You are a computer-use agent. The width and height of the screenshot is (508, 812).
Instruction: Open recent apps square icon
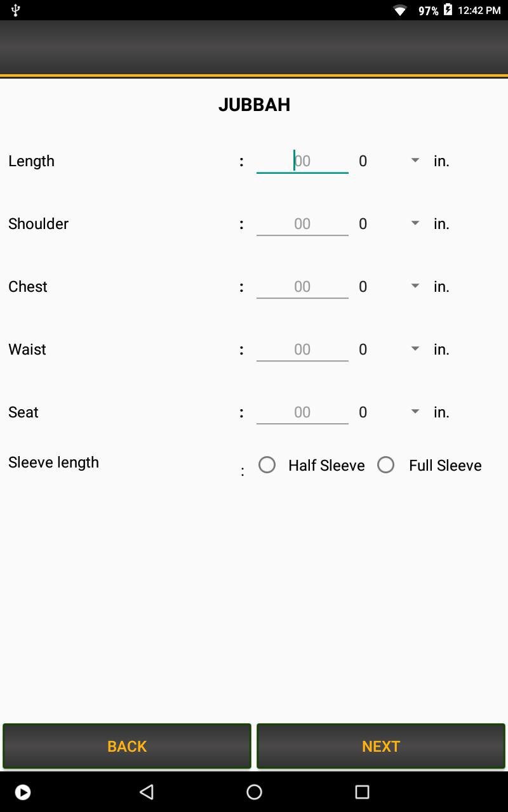(362, 792)
